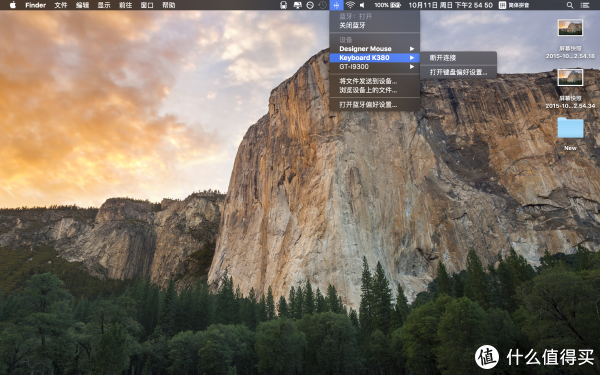600x375 pixels.
Task: Open 打开蓝牙偏好设置...
Action: [374, 104]
